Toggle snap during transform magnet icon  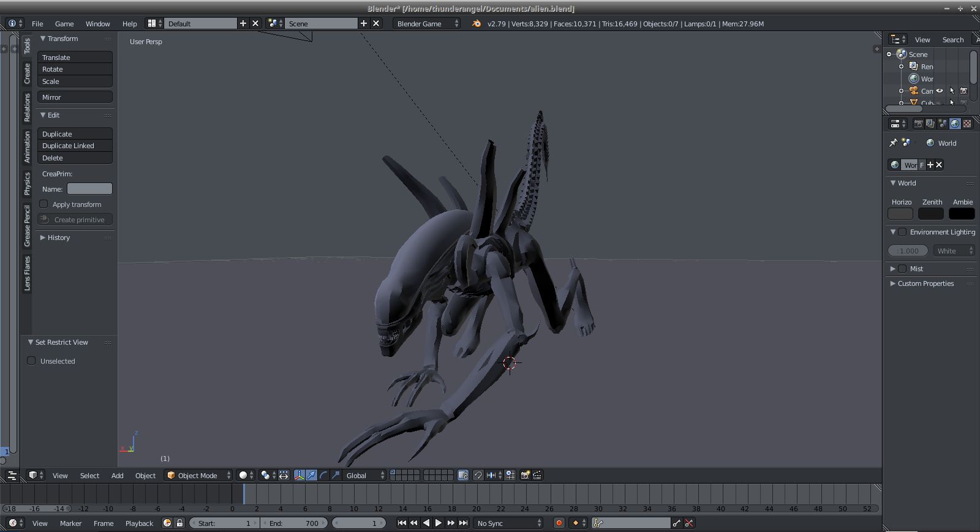[478, 475]
